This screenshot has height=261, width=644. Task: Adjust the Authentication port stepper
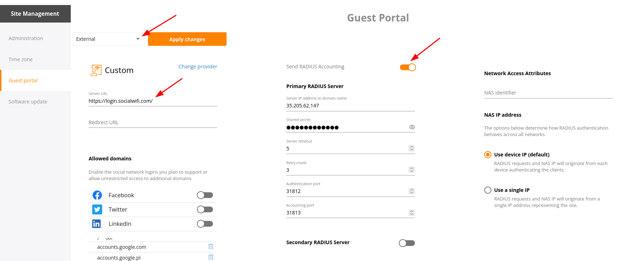[412, 191]
